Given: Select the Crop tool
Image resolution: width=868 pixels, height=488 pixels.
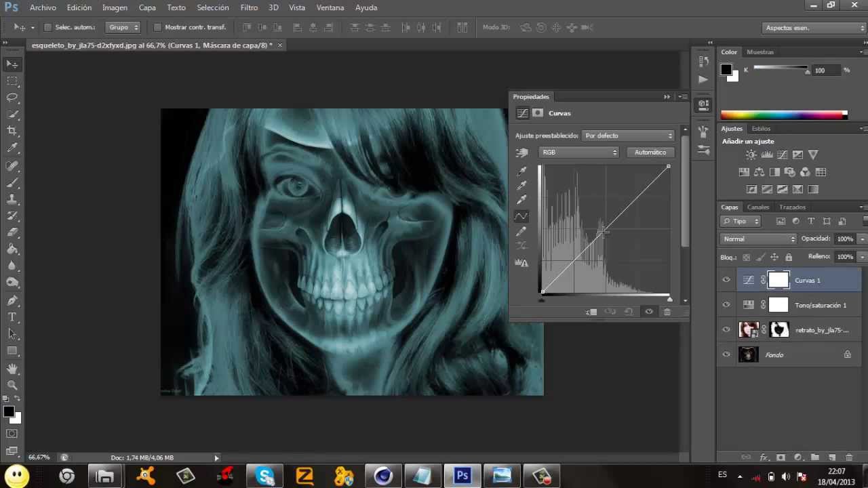Looking at the screenshot, I should [12, 131].
